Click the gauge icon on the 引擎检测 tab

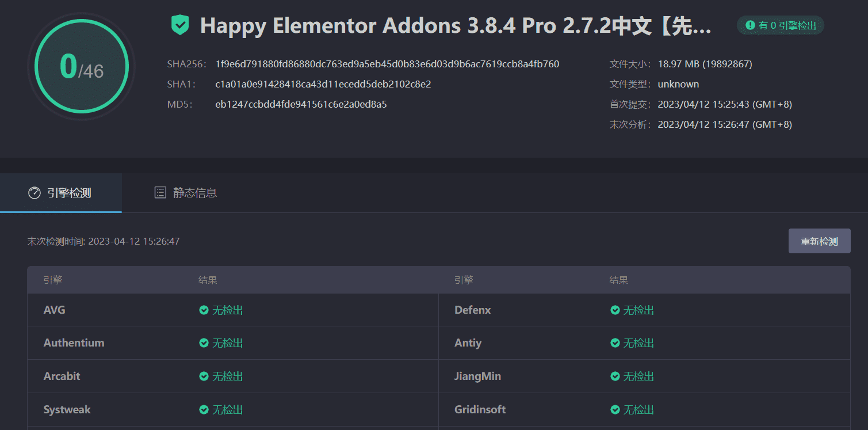(x=35, y=193)
